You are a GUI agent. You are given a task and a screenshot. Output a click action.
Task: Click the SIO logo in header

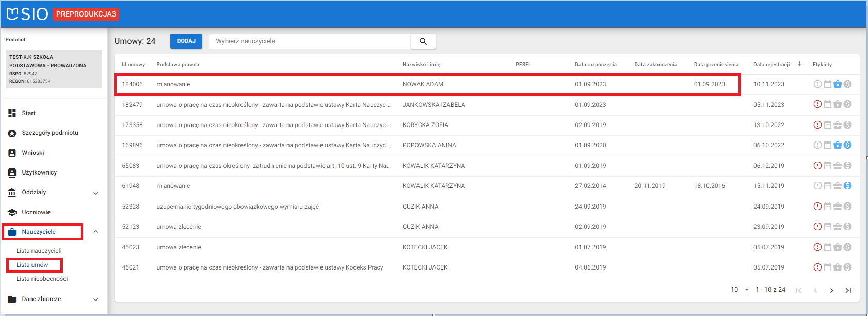click(27, 14)
